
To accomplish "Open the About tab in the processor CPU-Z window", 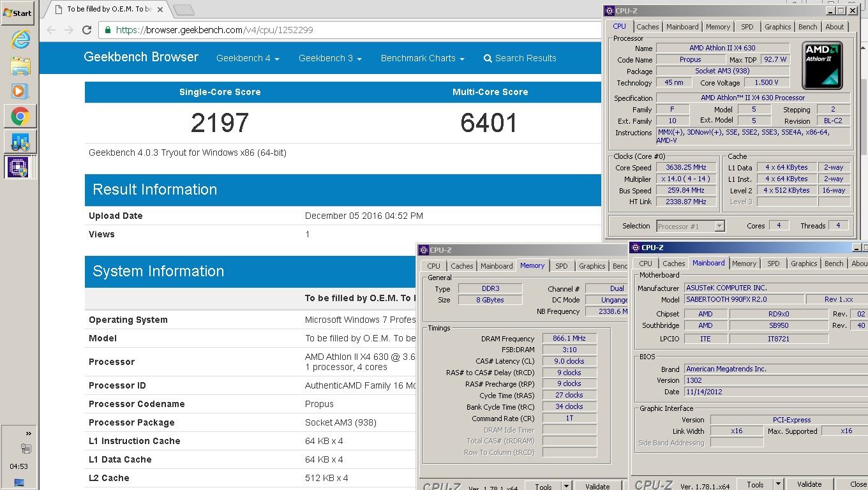I will pyautogui.click(x=835, y=27).
